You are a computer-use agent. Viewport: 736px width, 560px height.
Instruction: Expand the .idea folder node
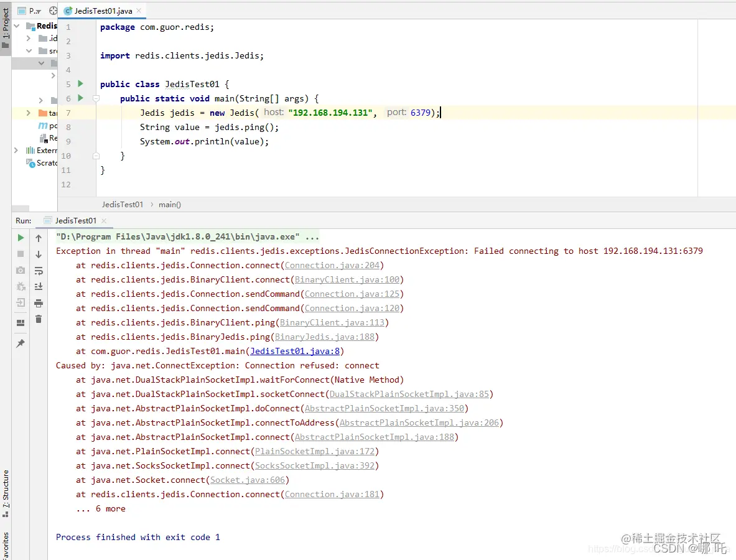[x=29, y=38]
